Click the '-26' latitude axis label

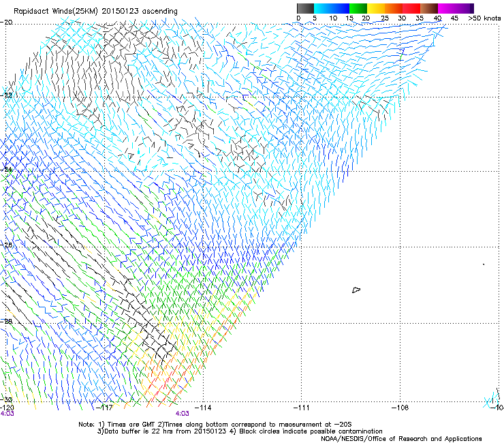pos(7,245)
